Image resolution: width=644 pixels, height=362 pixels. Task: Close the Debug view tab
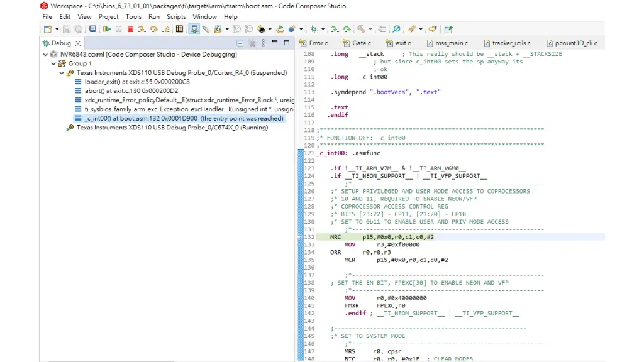(77, 43)
